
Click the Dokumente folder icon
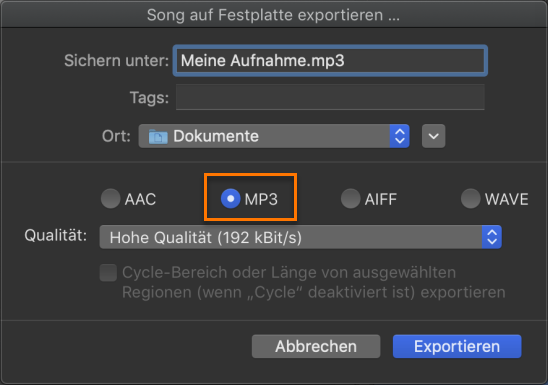point(158,136)
